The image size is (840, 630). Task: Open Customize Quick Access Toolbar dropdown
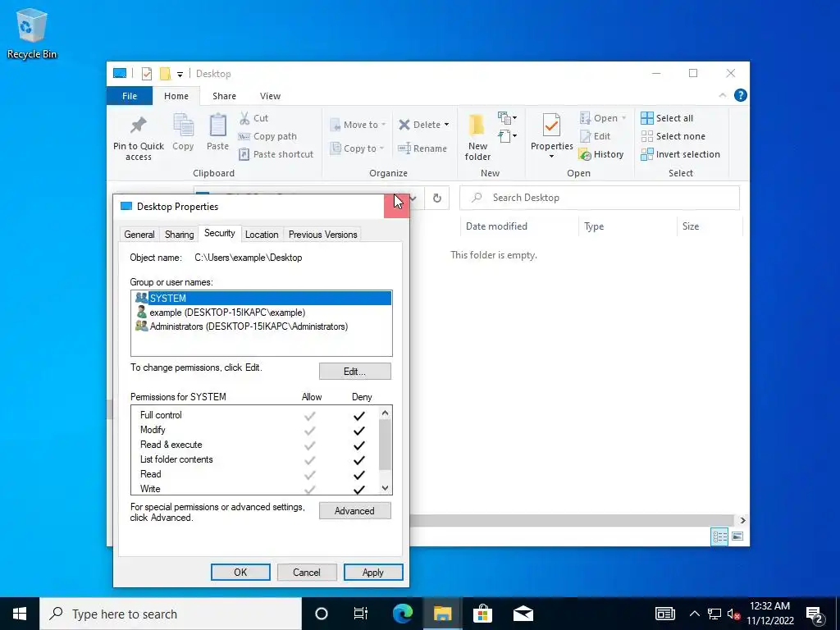[x=180, y=75]
